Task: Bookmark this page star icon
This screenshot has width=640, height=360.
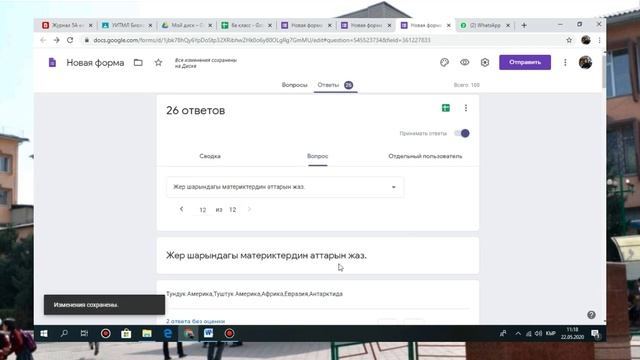Action: pyautogui.click(x=569, y=40)
